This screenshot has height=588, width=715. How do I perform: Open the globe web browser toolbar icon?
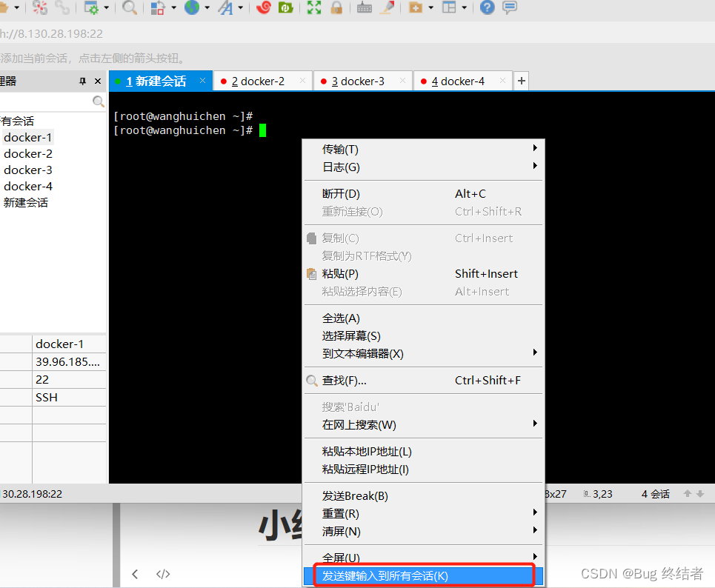click(x=191, y=8)
